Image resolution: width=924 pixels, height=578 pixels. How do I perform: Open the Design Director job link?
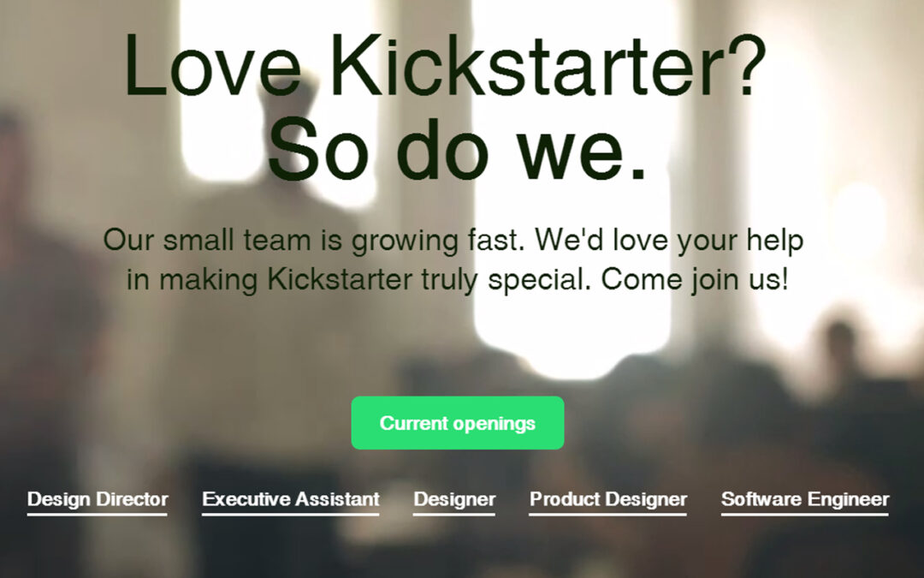pos(98,499)
